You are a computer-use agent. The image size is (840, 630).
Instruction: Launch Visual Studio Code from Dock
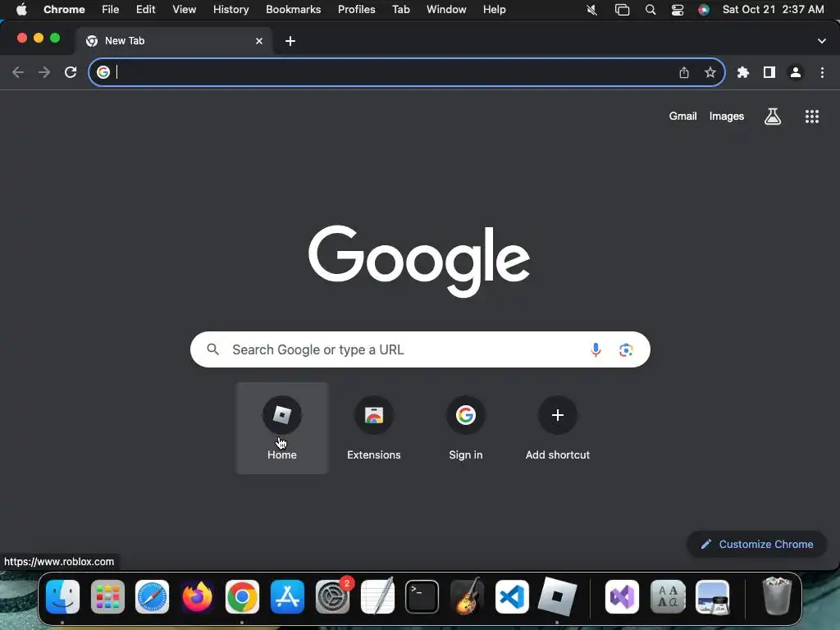[512, 597]
